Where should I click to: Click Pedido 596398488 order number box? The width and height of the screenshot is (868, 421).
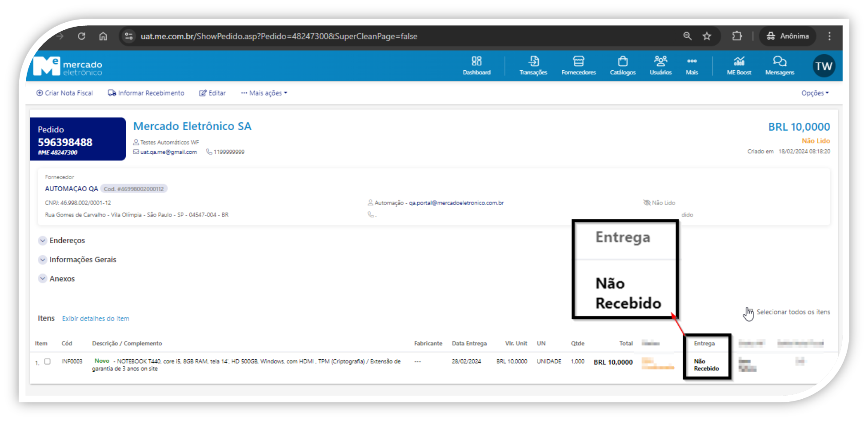78,139
